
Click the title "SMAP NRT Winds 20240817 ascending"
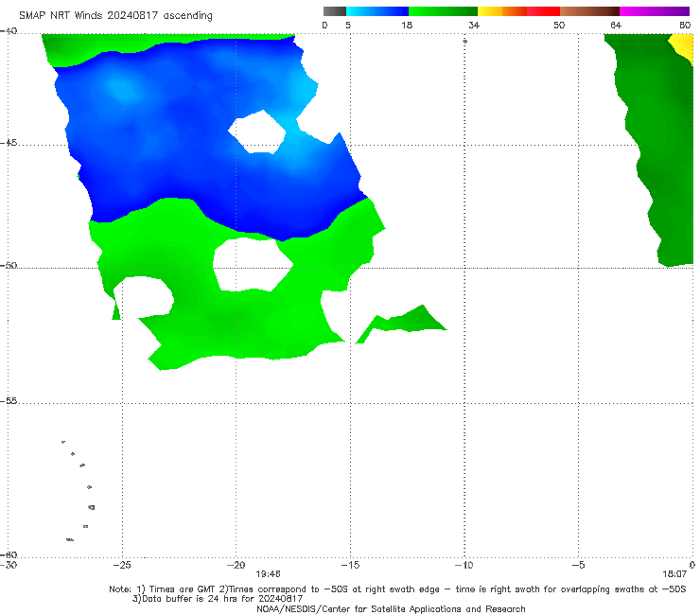[115, 16]
